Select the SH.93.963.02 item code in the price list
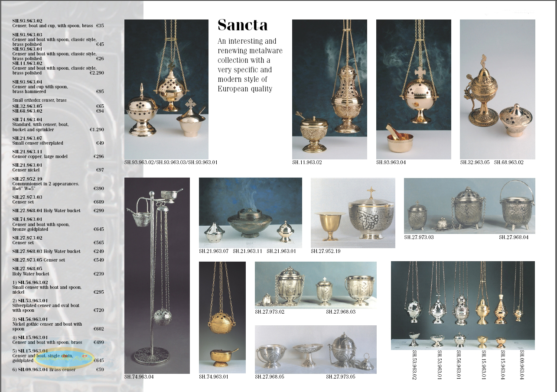 coord(27,21)
